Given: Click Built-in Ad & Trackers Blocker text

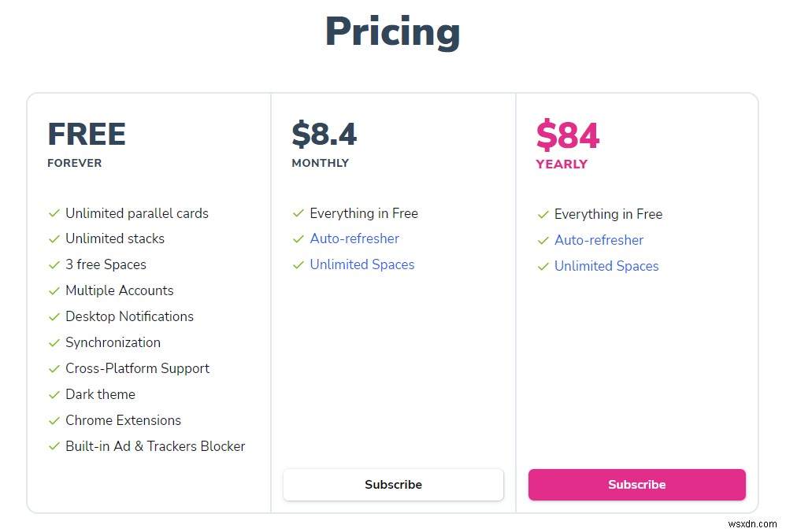Looking at the screenshot, I should click(155, 446).
